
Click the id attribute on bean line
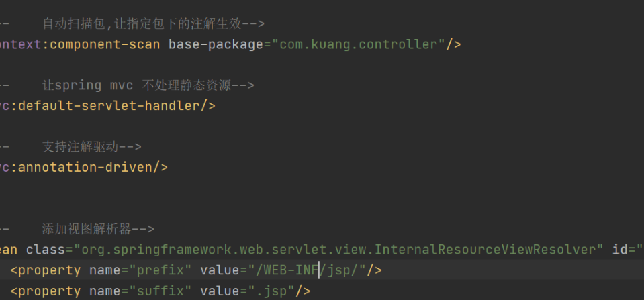click(x=620, y=250)
